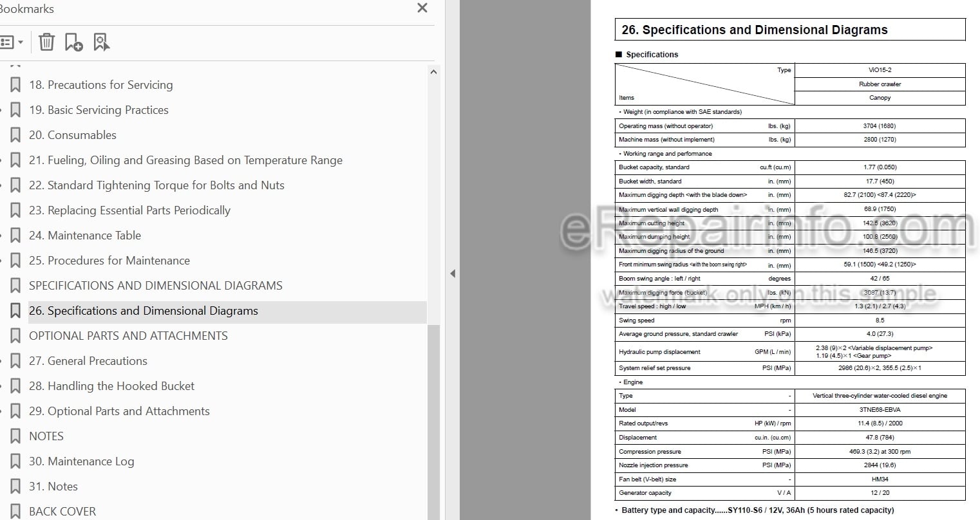Open bookmark 31. Notes
Screen dimensions: 980x520
[x=53, y=487]
